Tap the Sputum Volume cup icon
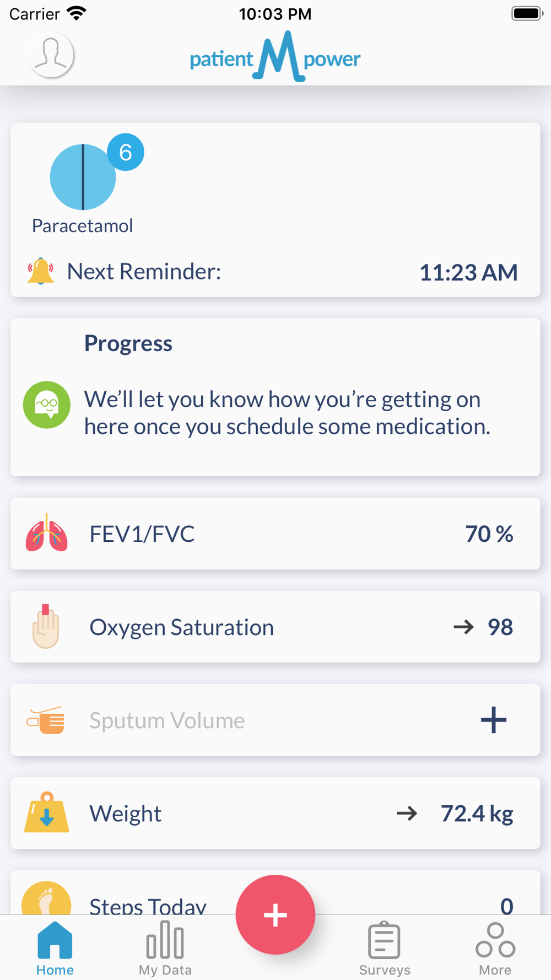This screenshot has width=551, height=980. click(46, 720)
